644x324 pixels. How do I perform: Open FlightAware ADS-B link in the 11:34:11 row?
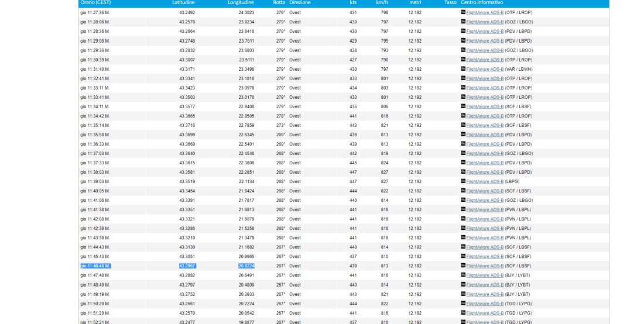(x=485, y=106)
